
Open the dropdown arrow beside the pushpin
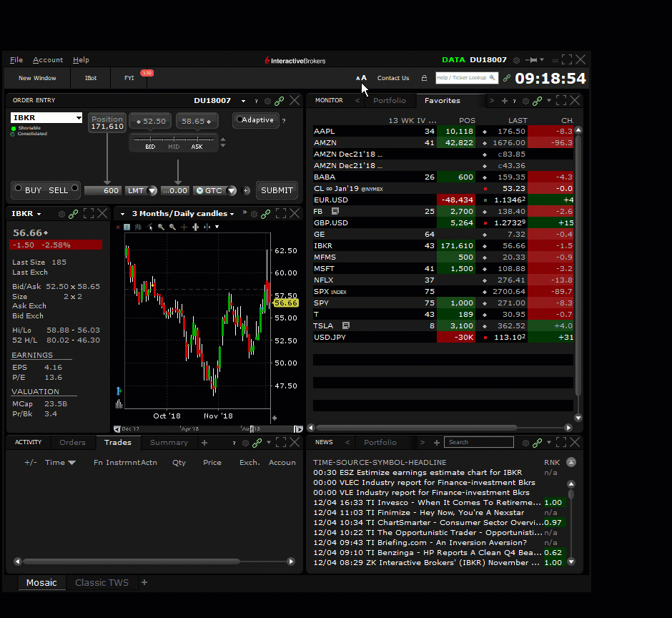point(542,59)
